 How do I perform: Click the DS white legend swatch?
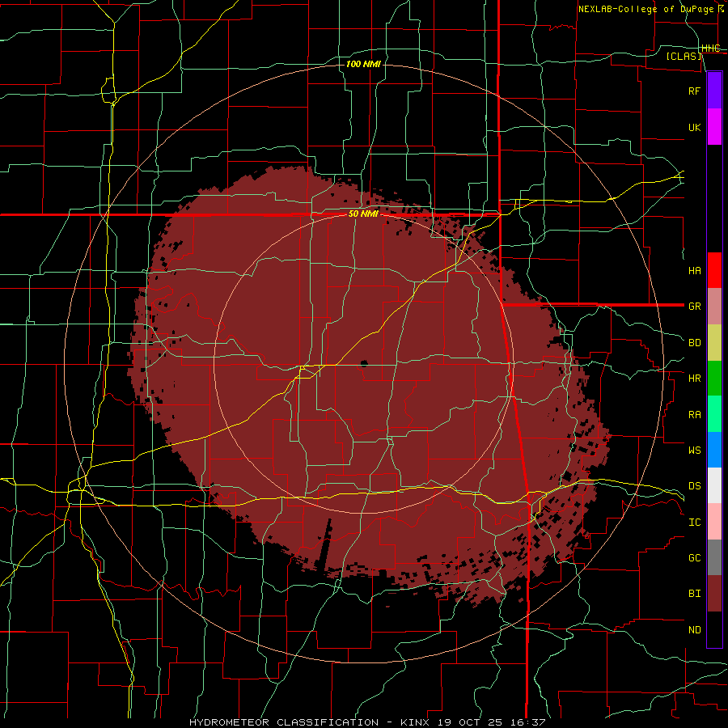click(x=714, y=485)
